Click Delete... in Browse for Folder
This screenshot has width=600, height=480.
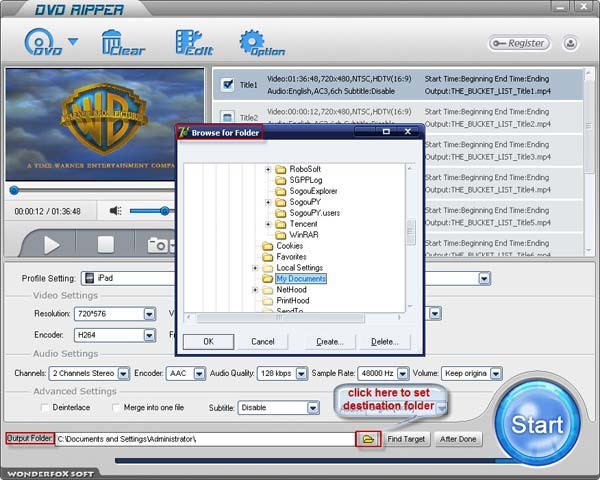pyautogui.click(x=385, y=341)
